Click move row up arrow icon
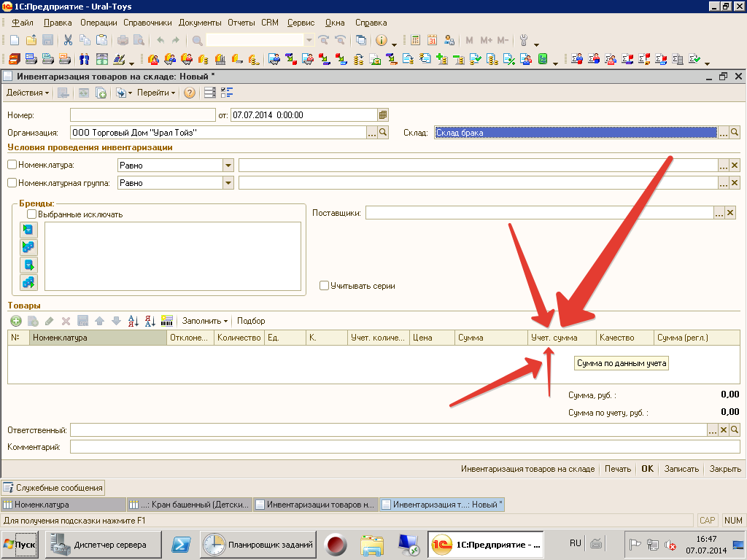This screenshot has width=747, height=560. (99, 321)
